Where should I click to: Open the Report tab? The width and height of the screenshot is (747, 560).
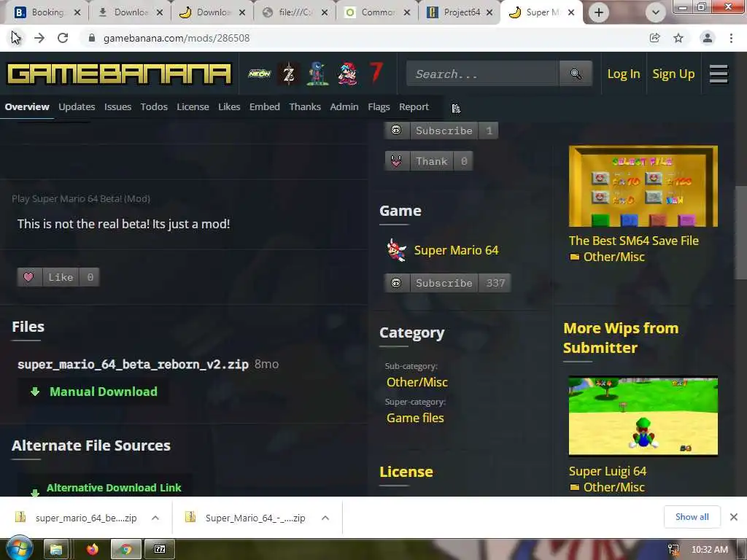(414, 106)
